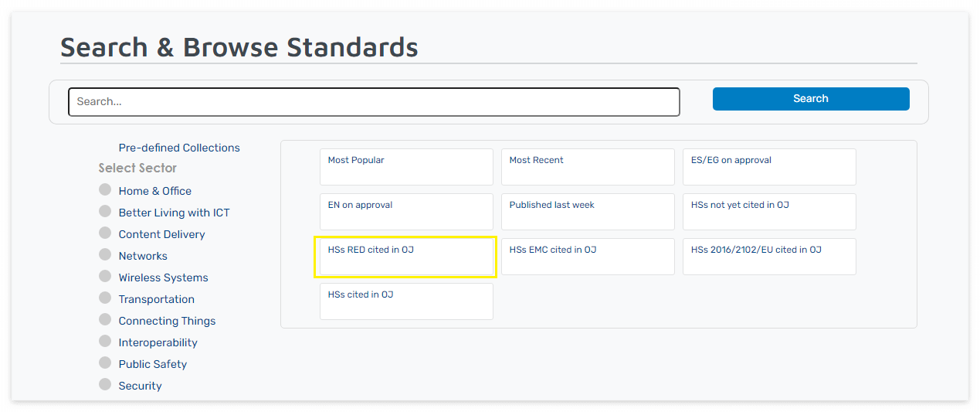The height and width of the screenshot is (412, 980).
Task: Click Content Delivery sector label
Action: click(162, 234)
